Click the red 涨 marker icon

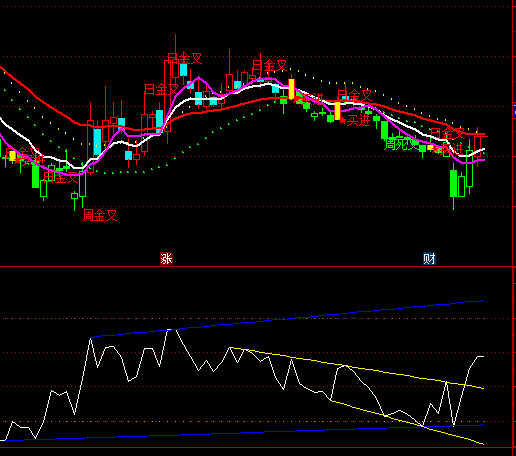[166, 259]
